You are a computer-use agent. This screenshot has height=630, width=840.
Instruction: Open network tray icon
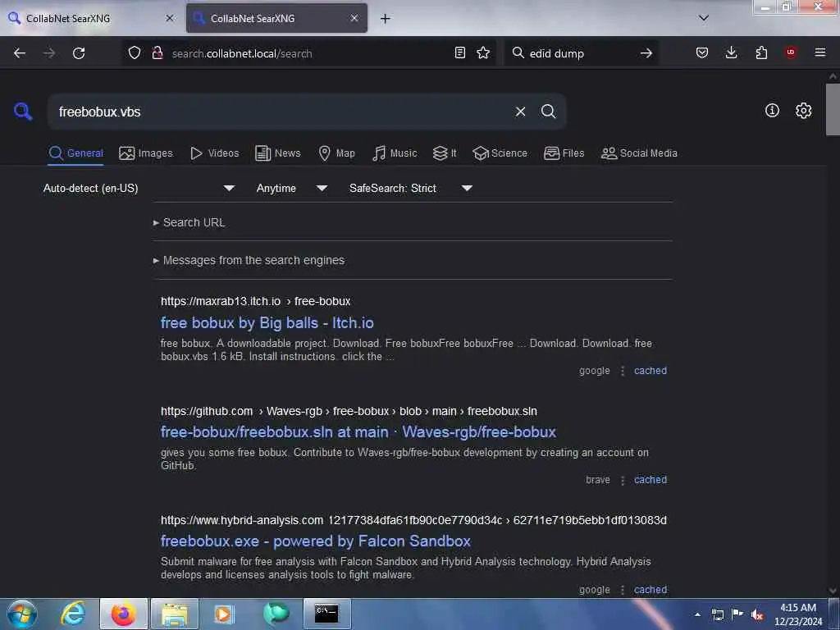[718, 614]
